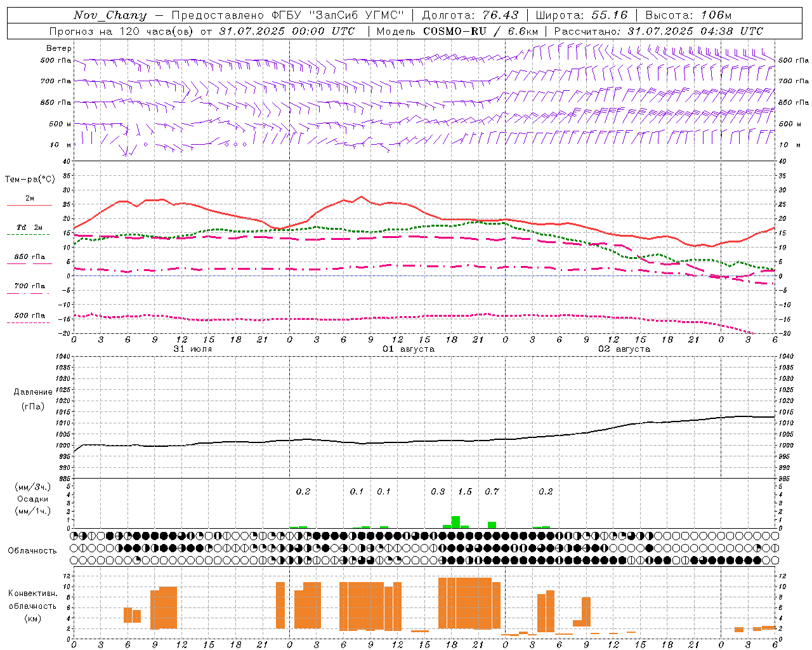
Task: Click the '(мм/3ч.)' precipitation unit label
Action: [x=33, y=487]
